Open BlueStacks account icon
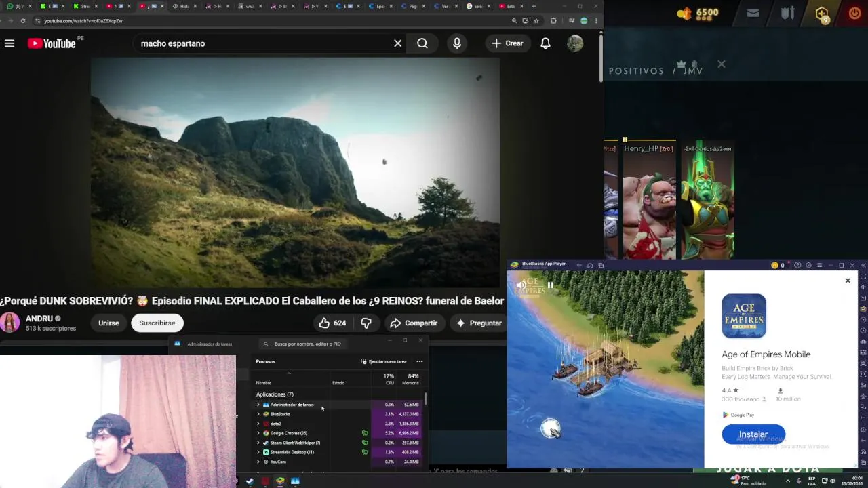The width and height of the screenshot is (868, 488). point(797,265)
